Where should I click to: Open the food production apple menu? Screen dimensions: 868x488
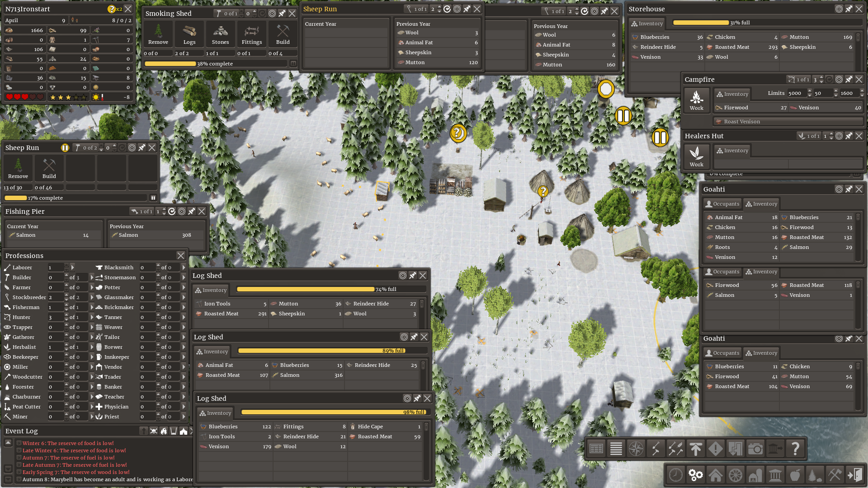(x=795, y=475)
